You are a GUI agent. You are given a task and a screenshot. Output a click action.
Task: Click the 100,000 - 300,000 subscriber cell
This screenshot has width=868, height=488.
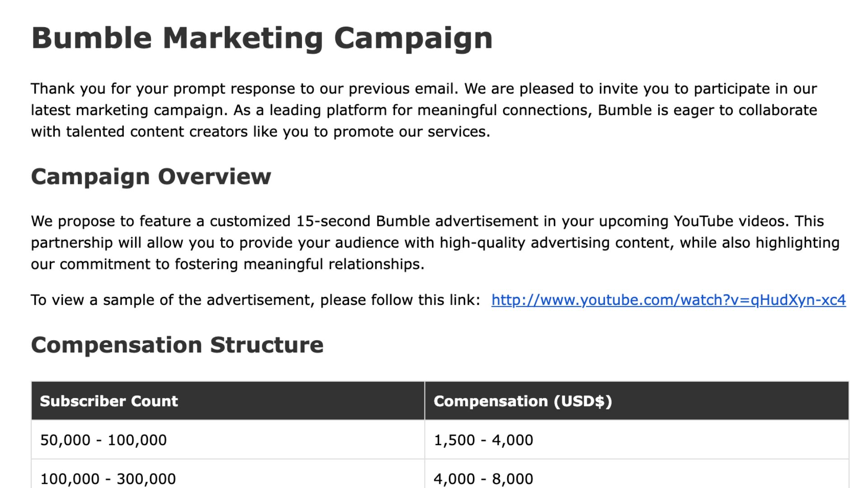[x=228, y=474]
